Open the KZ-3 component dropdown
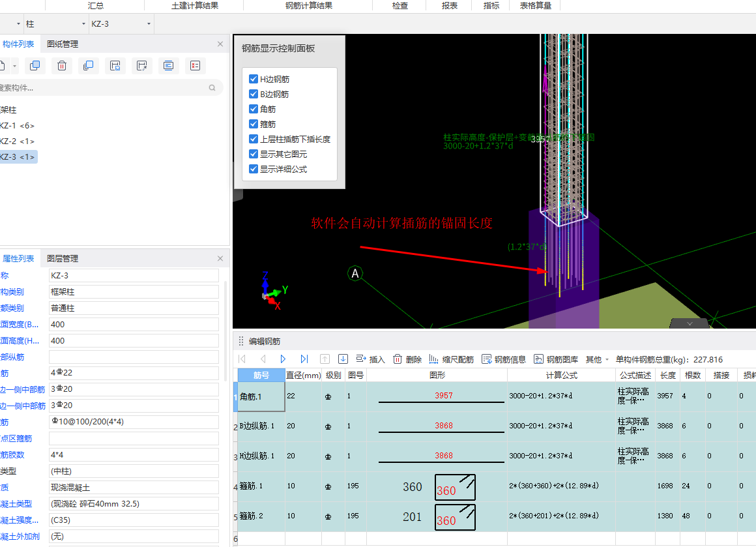756x547 pixels. click(x=149, y=23)
